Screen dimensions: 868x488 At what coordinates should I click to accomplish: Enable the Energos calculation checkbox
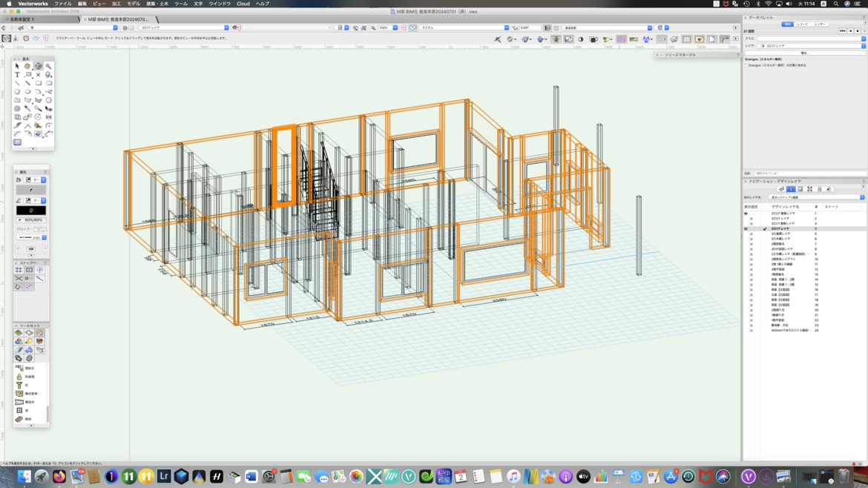click(746, 65)
